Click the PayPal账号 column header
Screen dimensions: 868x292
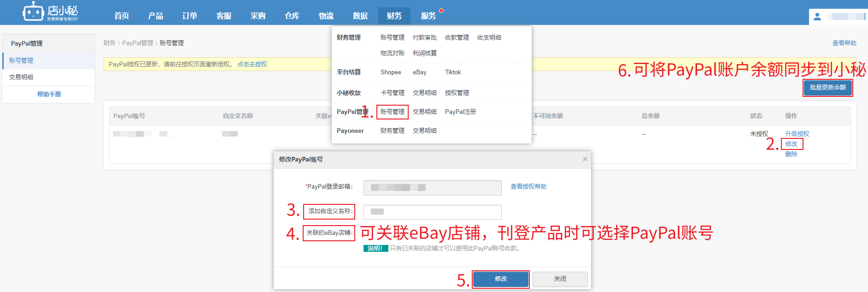pyautogui.click(x=129, y=116)
